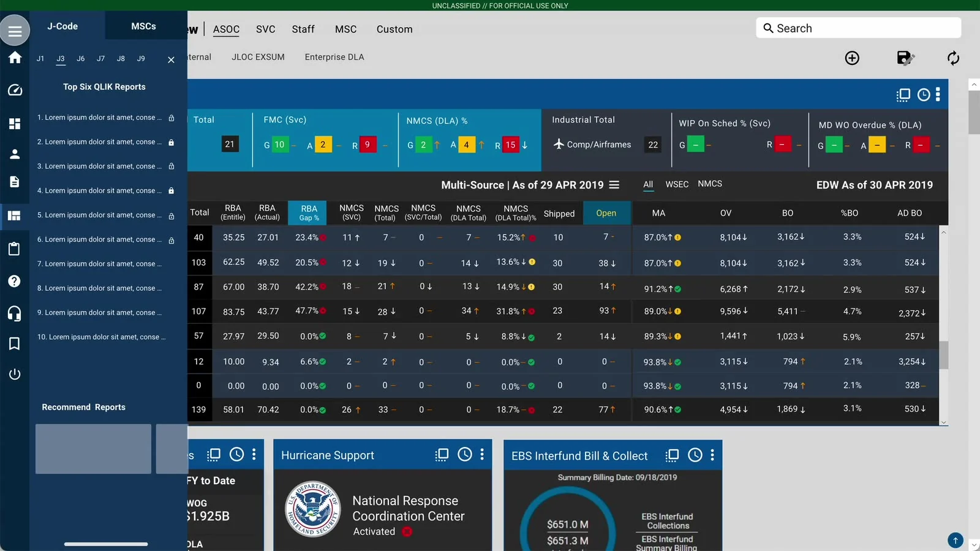Open QLIK report 10 in list
980x551 pixels.
pyautogui.click(x=101, y=337)
